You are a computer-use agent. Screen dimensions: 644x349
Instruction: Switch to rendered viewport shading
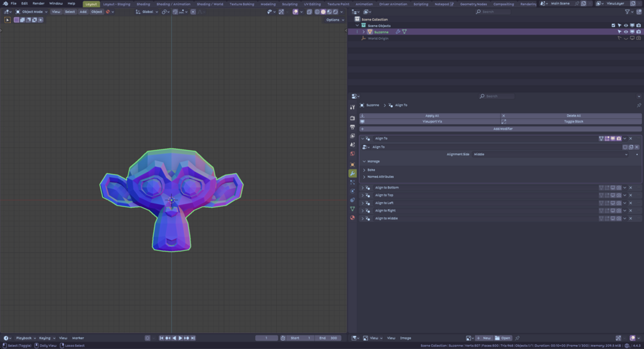pyautogui.click(x=335, y=12)
